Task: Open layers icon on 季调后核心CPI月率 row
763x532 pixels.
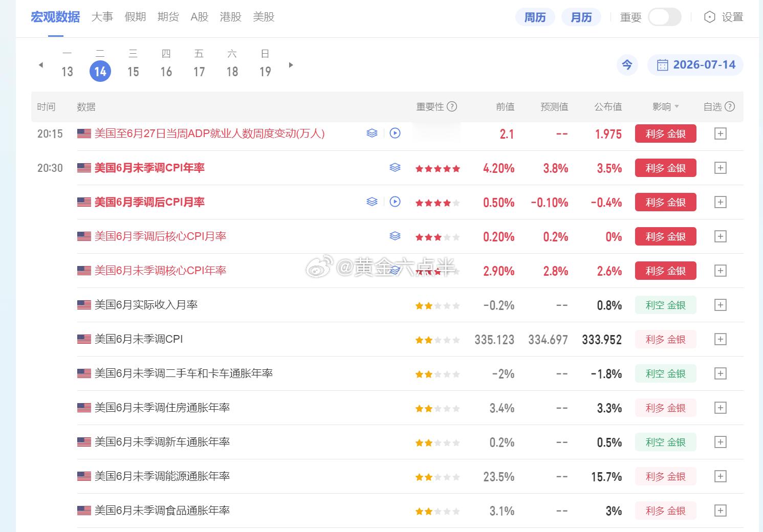Action: pyautogui.click(x=395, y=236)
